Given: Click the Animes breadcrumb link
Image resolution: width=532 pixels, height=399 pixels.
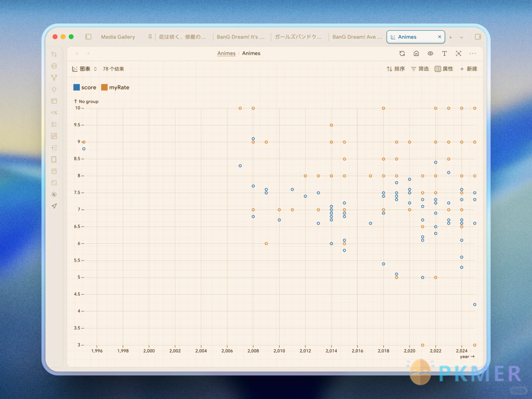Looking at the screenshot, I should (x=226, y=54).
